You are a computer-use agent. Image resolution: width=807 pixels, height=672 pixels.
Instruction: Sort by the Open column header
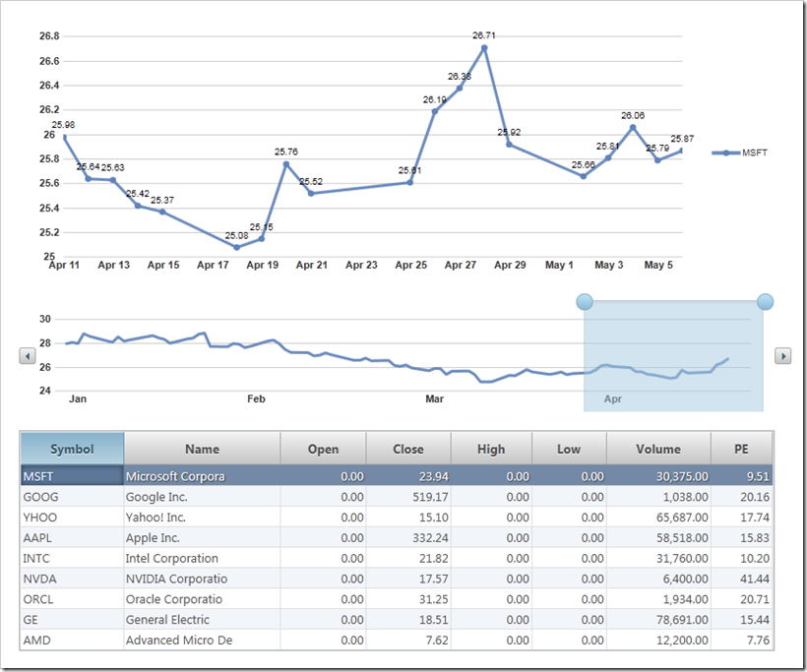click(x=323, y=449)
